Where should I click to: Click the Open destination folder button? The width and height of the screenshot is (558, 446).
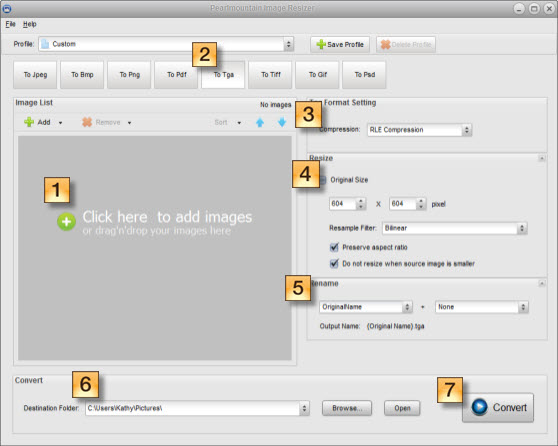(402, 408)
